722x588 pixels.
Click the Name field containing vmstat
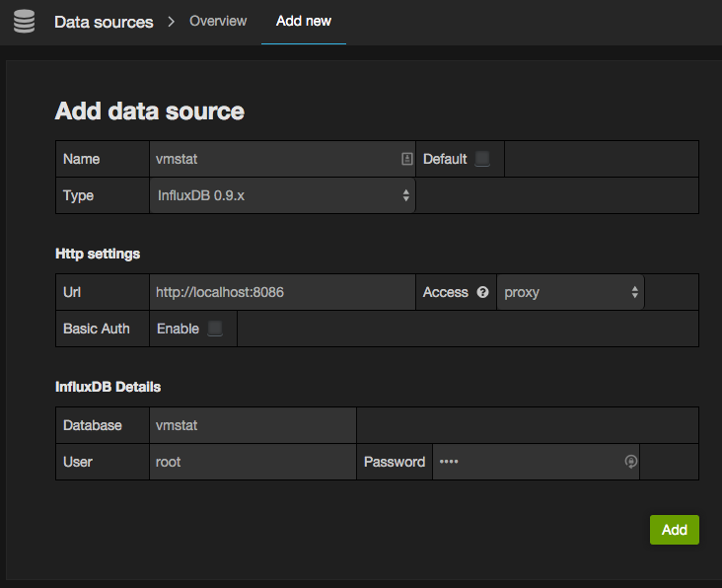[274, 159]
